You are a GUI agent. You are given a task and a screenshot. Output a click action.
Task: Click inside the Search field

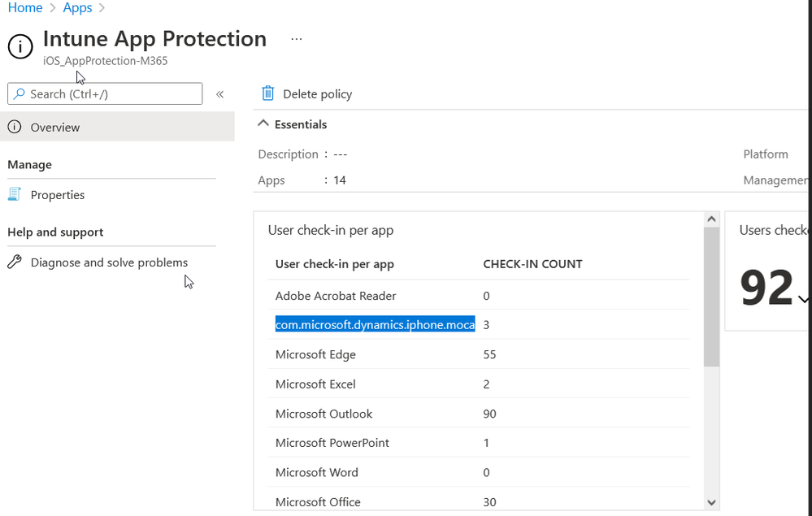point(106,93)
